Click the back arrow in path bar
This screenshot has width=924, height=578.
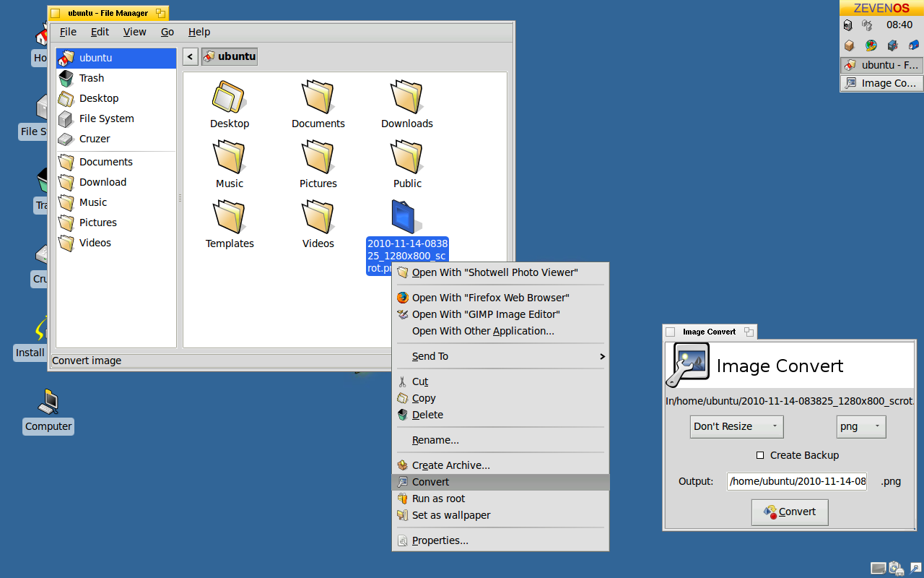tap(191, 56)
